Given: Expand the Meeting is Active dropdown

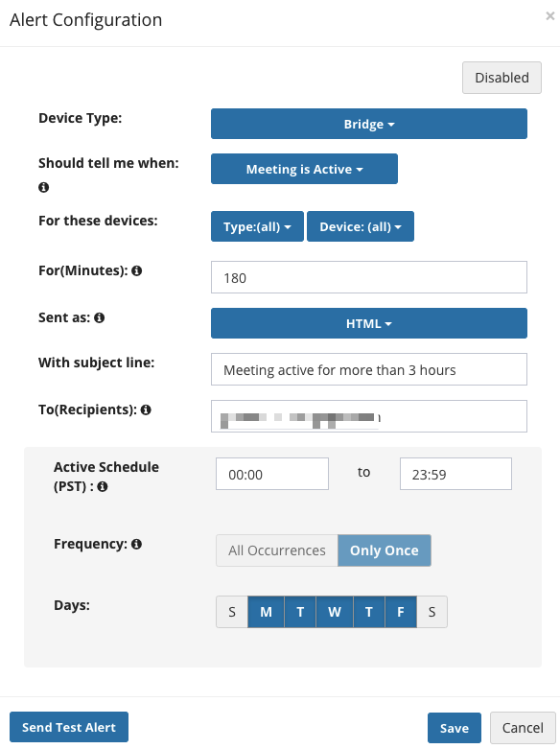Looking at the screenshot, I should tap(304, 169).
